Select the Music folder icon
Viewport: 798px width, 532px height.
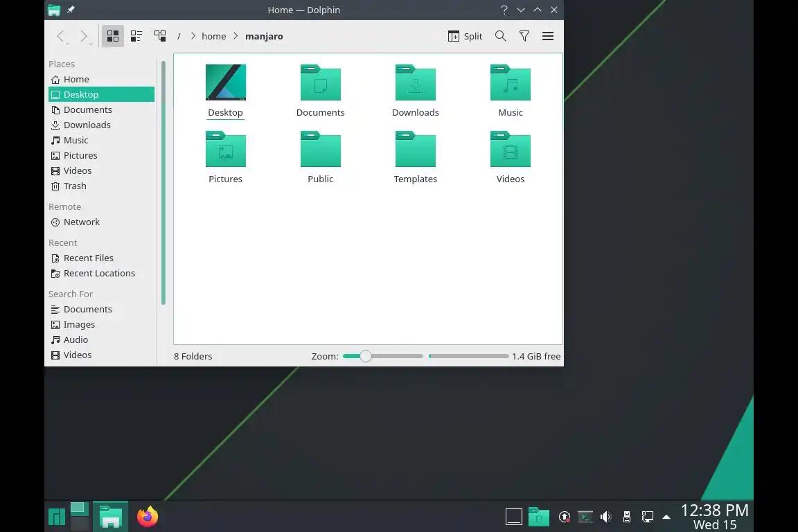point(511,82)
